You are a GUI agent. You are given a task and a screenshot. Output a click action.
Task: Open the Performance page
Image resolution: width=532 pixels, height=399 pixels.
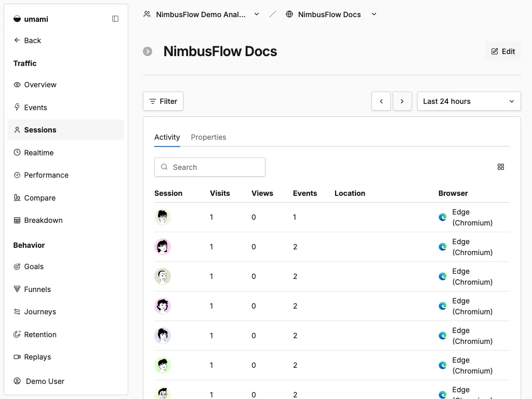tap(66, 175)
